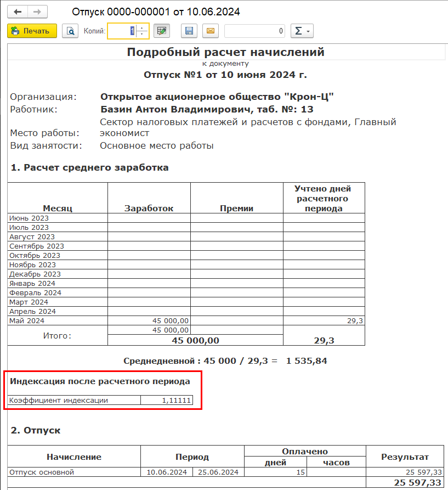The width and height of the screenshot is (448, 490).
Task: Select the Май 2024 month cell
Action: pos(58,320)
